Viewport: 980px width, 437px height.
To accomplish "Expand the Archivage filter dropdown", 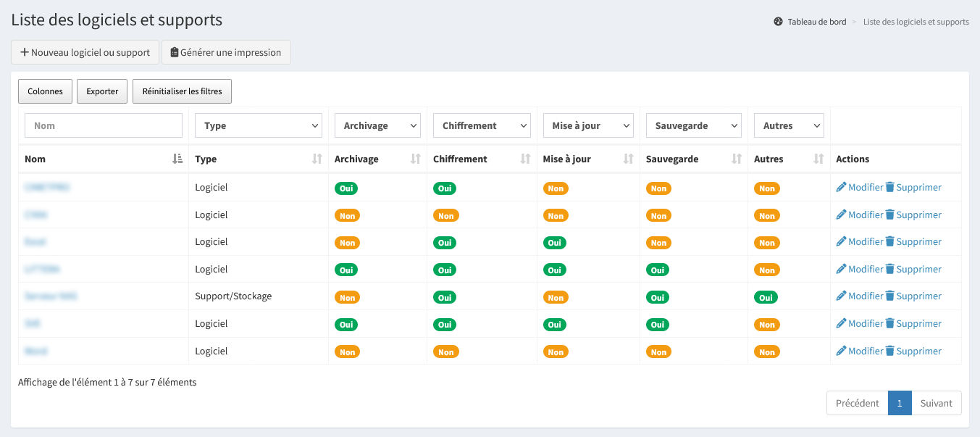I will pyautogui.click(x=377, y=125).
